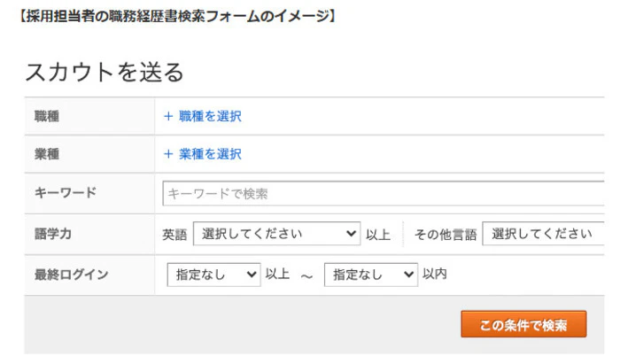620x364 pixels.
Task: Click the 業種 row label
Action: coord(47,154)
